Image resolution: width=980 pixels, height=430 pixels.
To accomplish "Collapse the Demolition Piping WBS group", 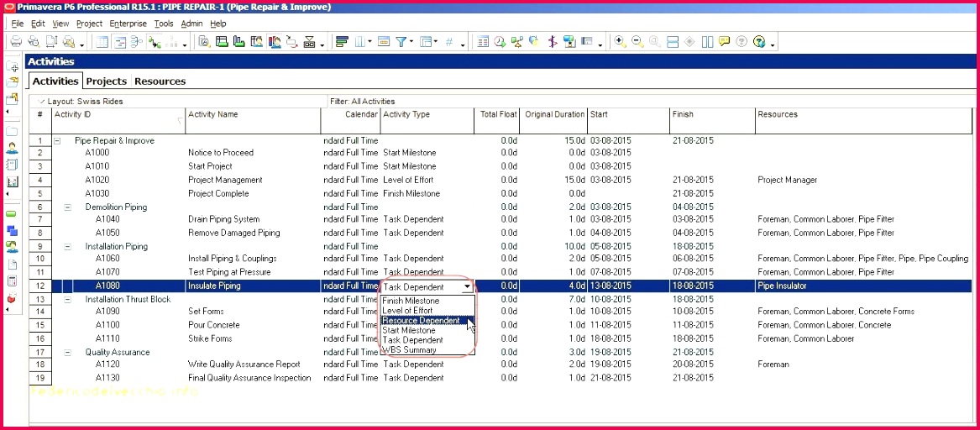I will (68, 207).
